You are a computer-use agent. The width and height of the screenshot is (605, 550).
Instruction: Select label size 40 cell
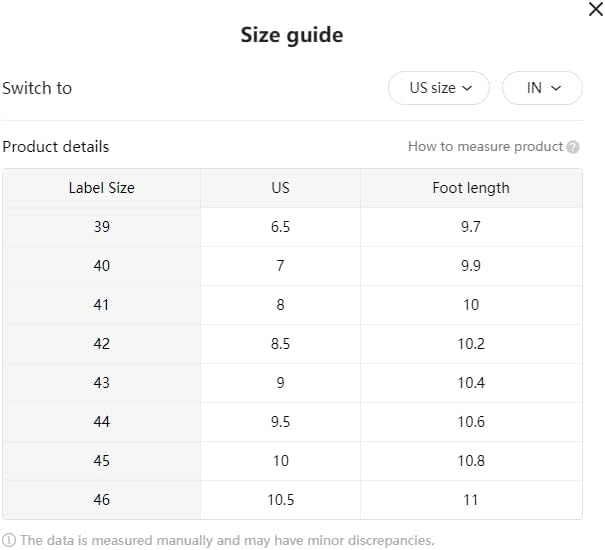101,266
